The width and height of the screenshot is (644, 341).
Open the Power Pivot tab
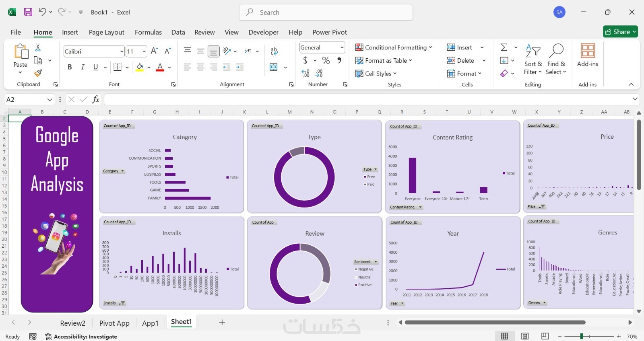coord(330,32)
